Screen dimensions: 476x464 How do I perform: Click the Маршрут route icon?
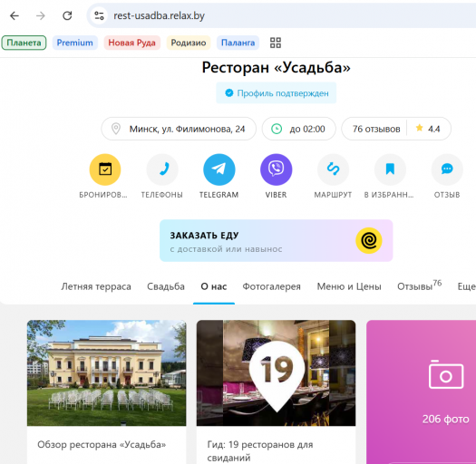(334, 169)
